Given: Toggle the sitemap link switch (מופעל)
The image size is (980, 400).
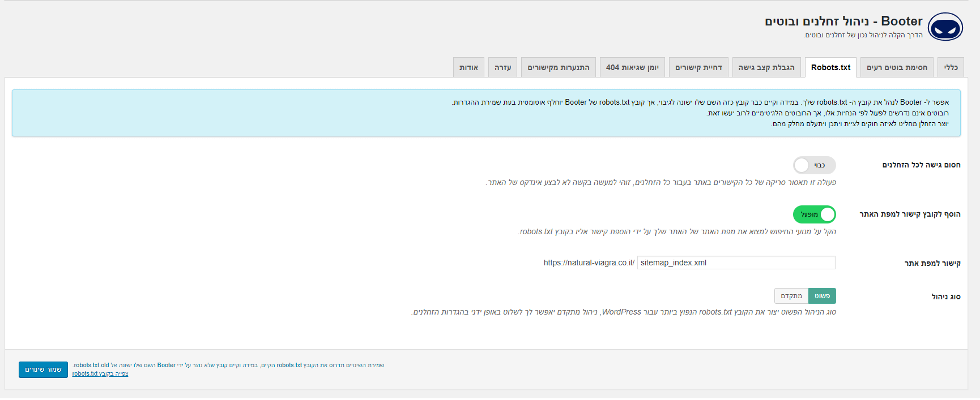Looking at the screenshot, I should tap(814, 214).
